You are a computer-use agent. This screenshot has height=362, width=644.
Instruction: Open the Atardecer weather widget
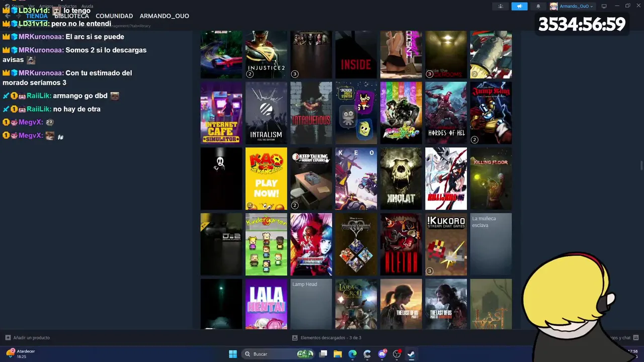pyautogui.click(x=20, y=353)
